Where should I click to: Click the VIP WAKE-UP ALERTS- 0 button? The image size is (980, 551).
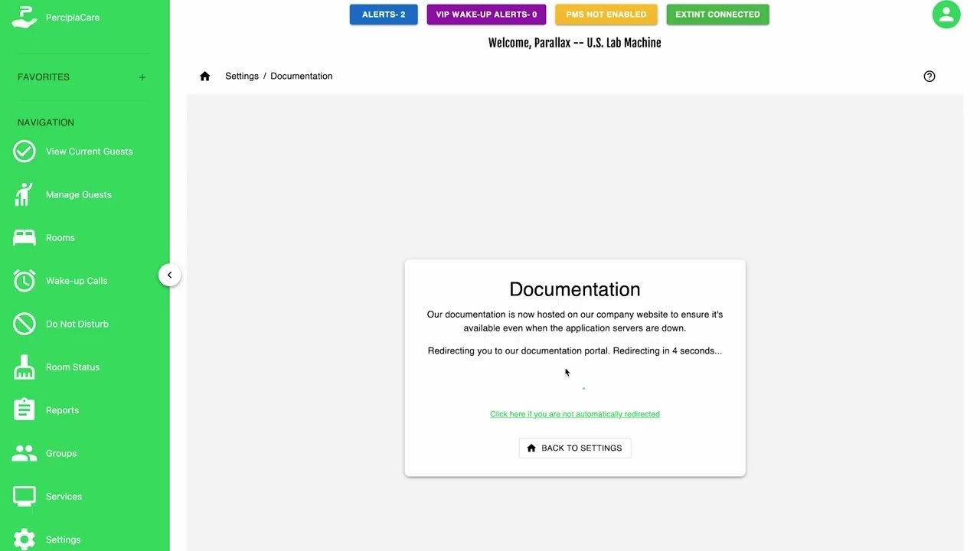pos(486,15)
